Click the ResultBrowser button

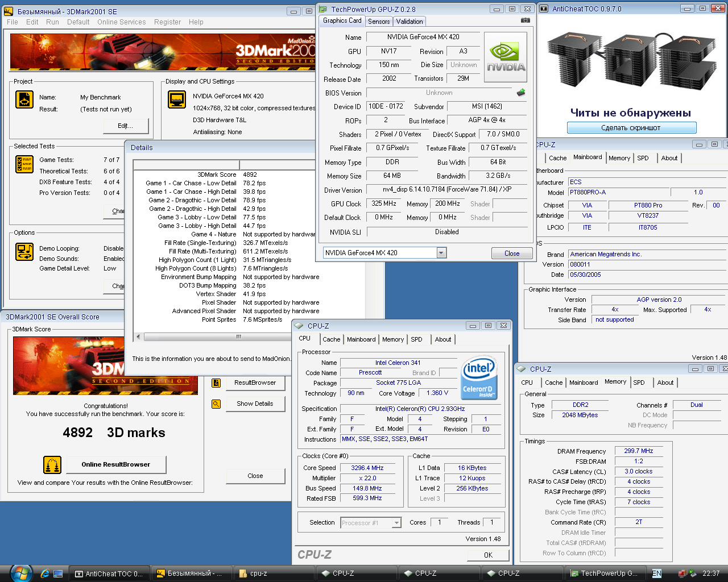click(255, 383)
